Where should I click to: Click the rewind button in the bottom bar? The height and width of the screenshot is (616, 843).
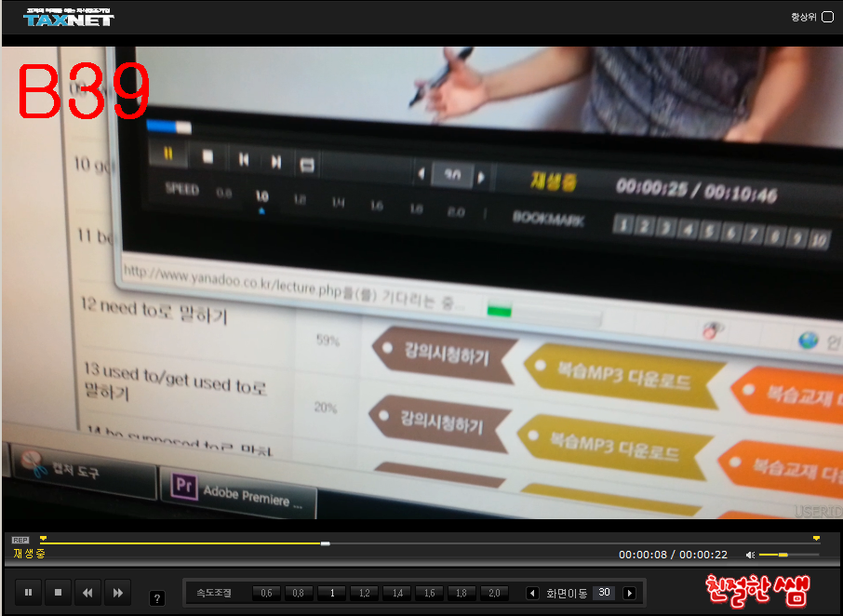(x=87, y=593)
